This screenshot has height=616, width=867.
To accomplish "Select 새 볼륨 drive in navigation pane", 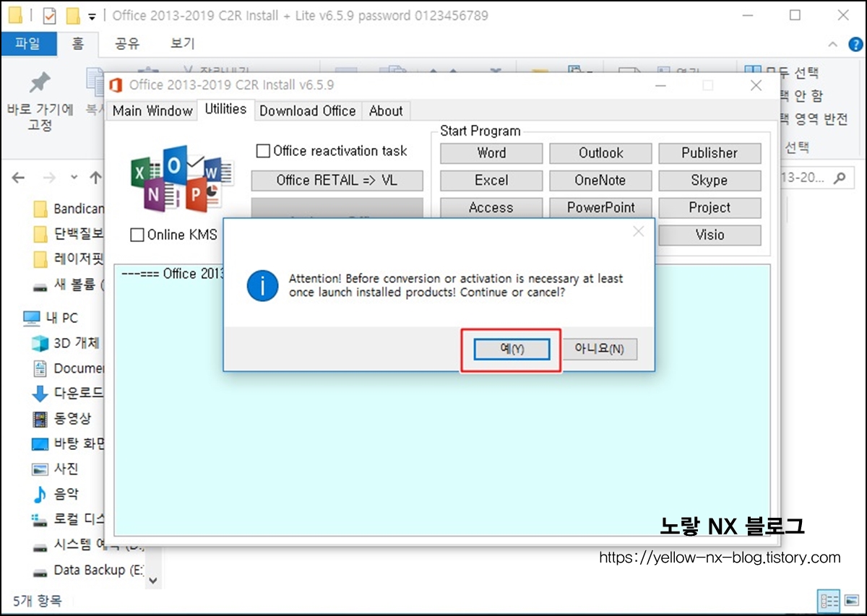I will click(x=69, y=285).
